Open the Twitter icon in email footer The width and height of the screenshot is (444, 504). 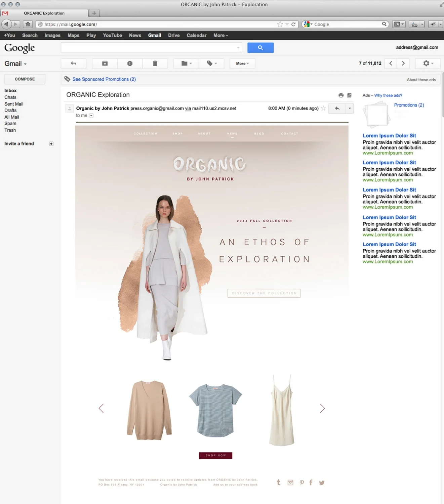point(322,483)
